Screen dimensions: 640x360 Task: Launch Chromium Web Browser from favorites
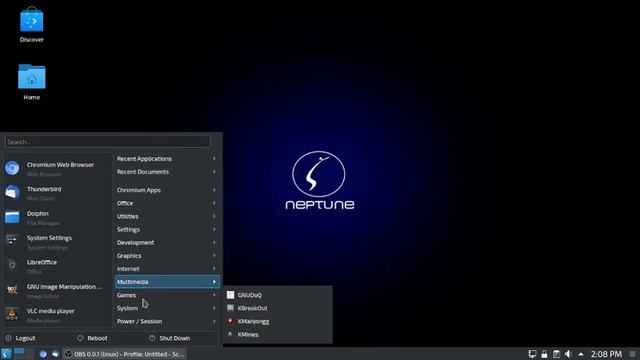pyautogui.click(x=57, y=168)
